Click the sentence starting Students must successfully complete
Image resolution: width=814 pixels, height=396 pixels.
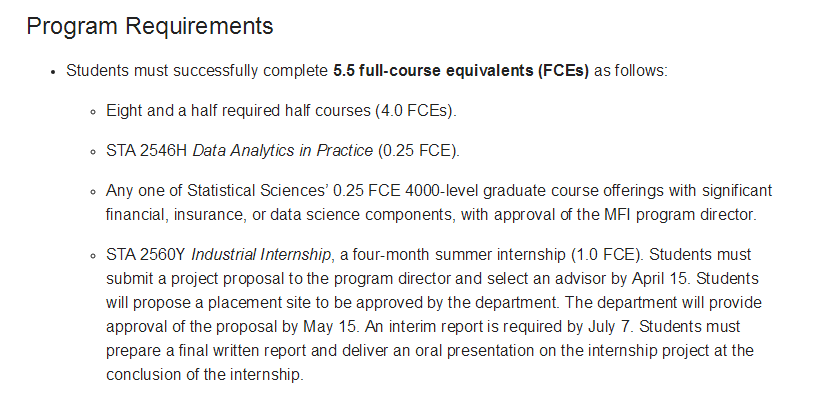tap(367, 71)
